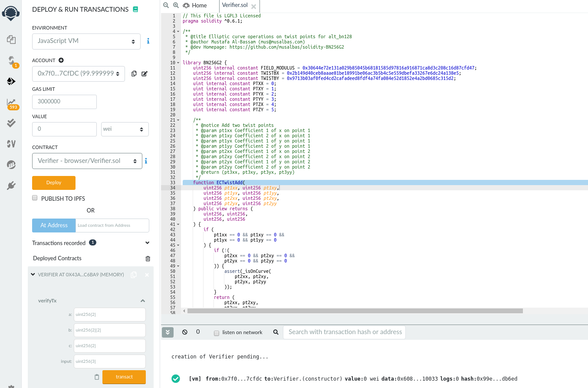This screenshot has width=588, height=388.
Task: Open the Contract selection dropdown
Action: tap(87, 161)
